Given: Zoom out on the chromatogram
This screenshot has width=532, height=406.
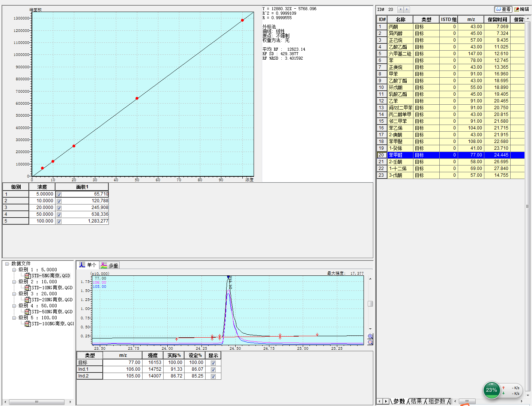Looking at the screenshot, I should click(x=370, y=342).
